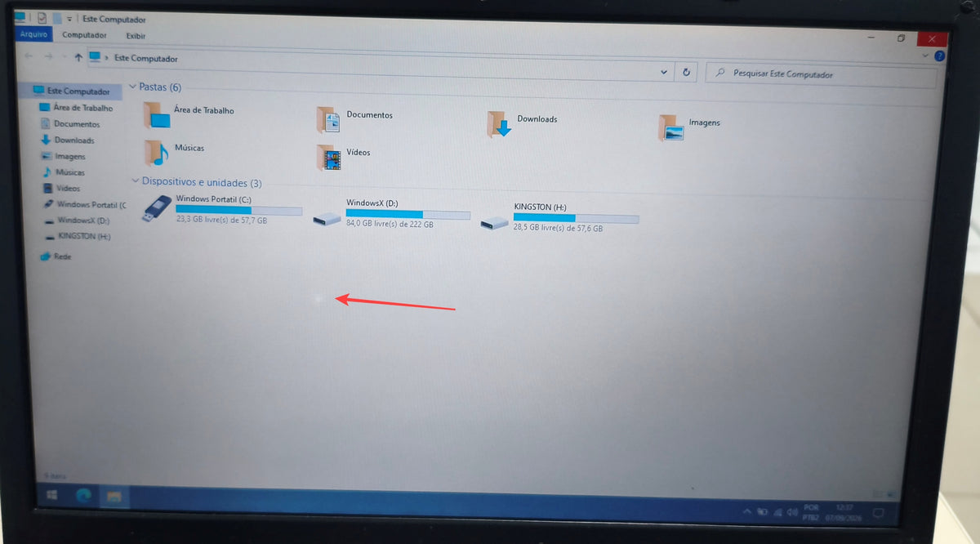Viewport: 980px width, 544px height.
Task: Select the Vídeos folder icon
Action: pos(328,157)
